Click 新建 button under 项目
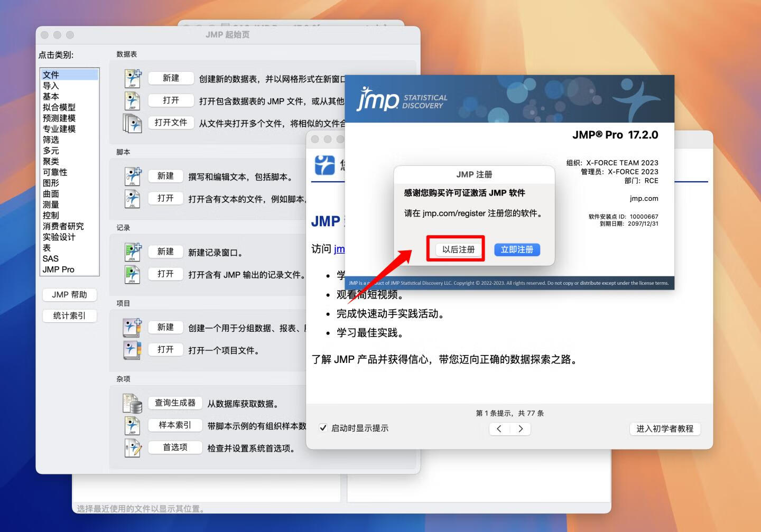 (x=165, y=328)
